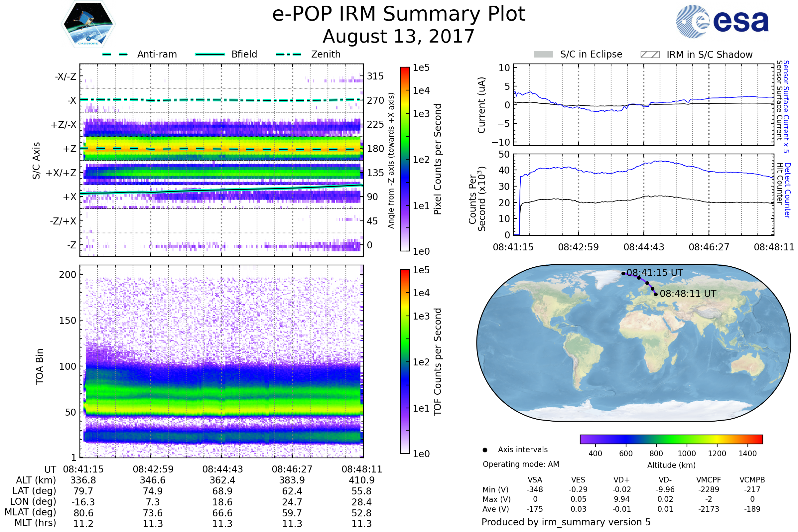Image resolution: width=798 pixels, height=532 pixels.
Task: Click the Altitude (km) horizontal colorbar
Action: [x=671, y=439]
